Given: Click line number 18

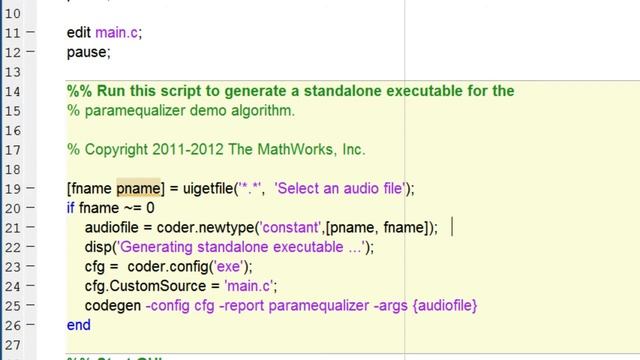Looking at the screenshot, I should pyautogui.click(x=13, y=169).
